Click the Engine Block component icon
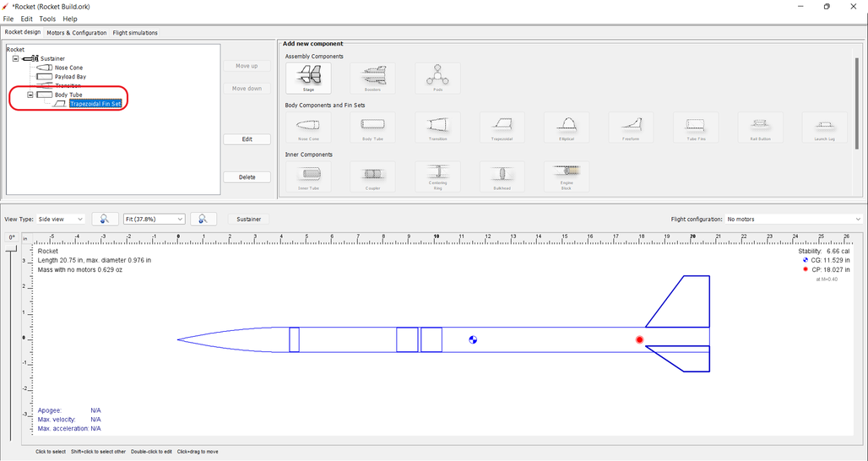Viewport: 868px width, 461px height. tap(567, 176)
